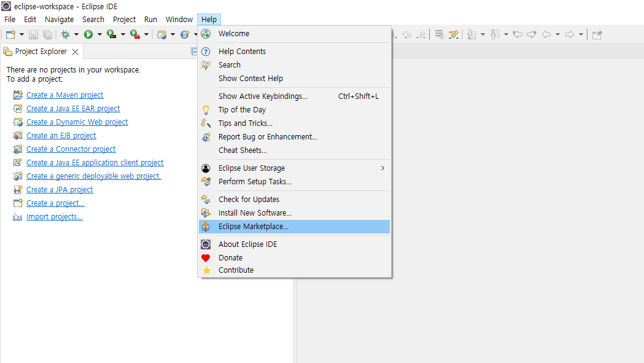
Task: Click the yellow Contribute star icon
Action: [207, 270]
